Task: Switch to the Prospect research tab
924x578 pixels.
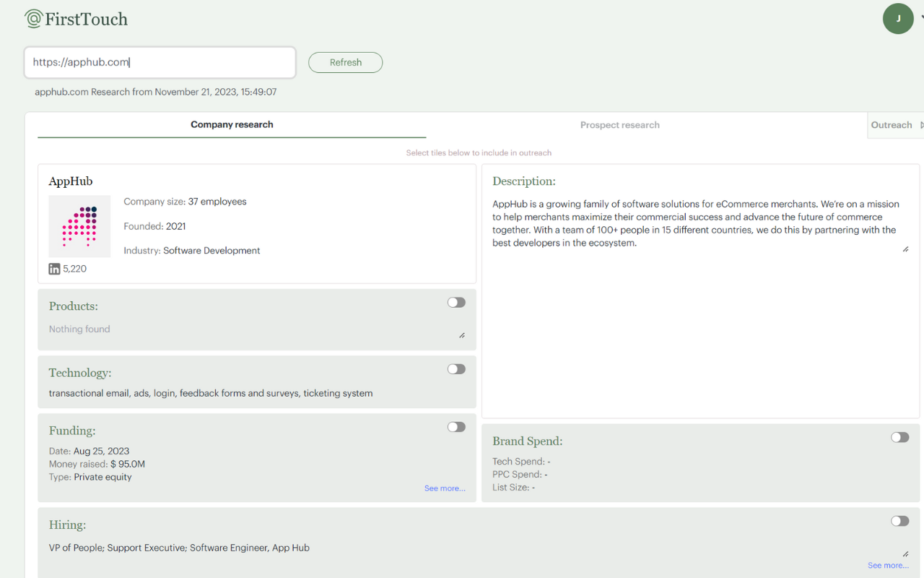Action: coord(620,125)
